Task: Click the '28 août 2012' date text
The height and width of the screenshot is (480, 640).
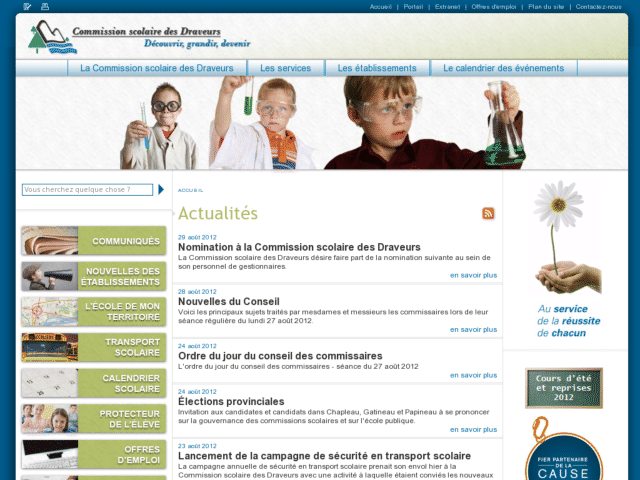Action: pyautogui.click(x=197, y=291)
